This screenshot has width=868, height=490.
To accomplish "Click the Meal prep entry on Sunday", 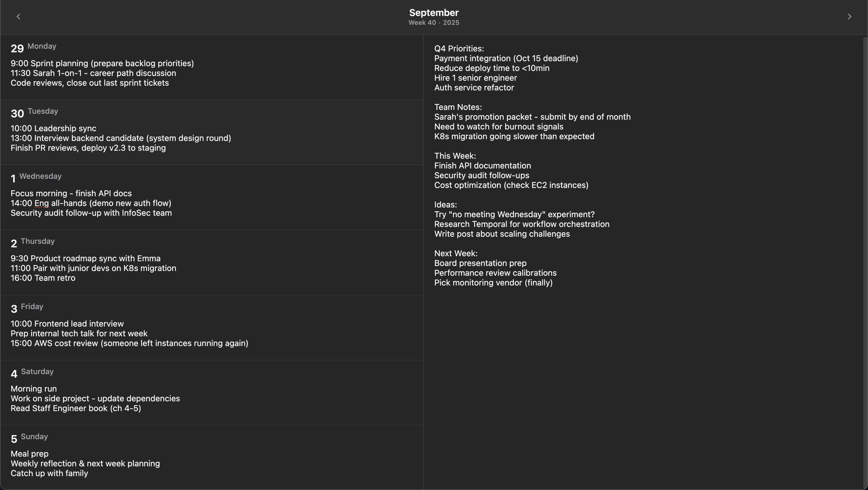I will point(30,454).
